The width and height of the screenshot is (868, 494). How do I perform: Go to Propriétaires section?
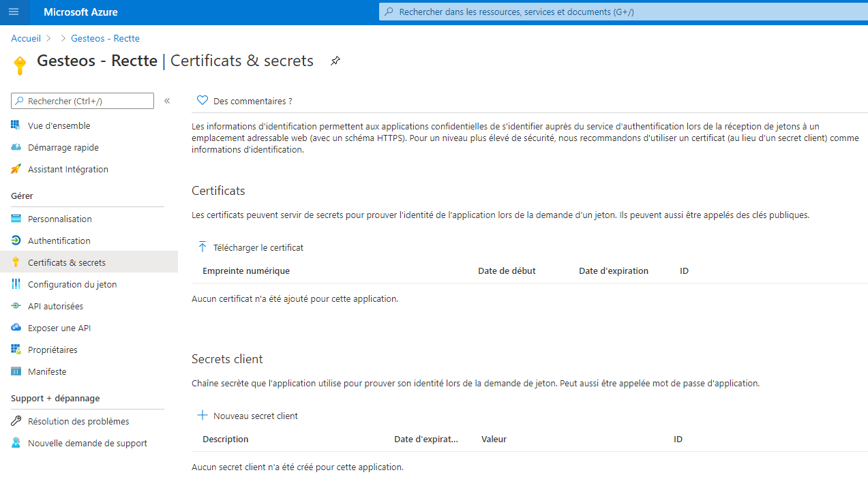pyautogui.click(x=53, y=350)
